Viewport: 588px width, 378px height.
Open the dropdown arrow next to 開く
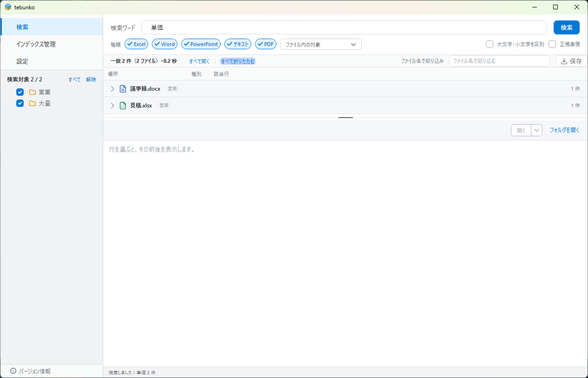coord(537,130)
